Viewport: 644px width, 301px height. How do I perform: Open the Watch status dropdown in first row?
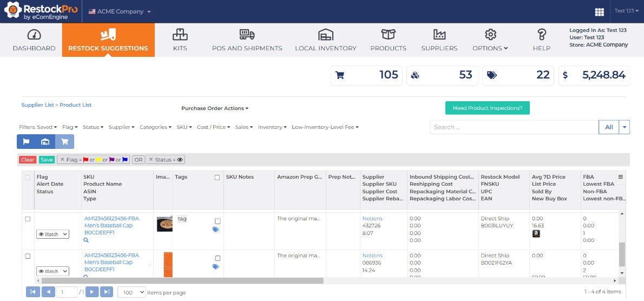point(52,234)
